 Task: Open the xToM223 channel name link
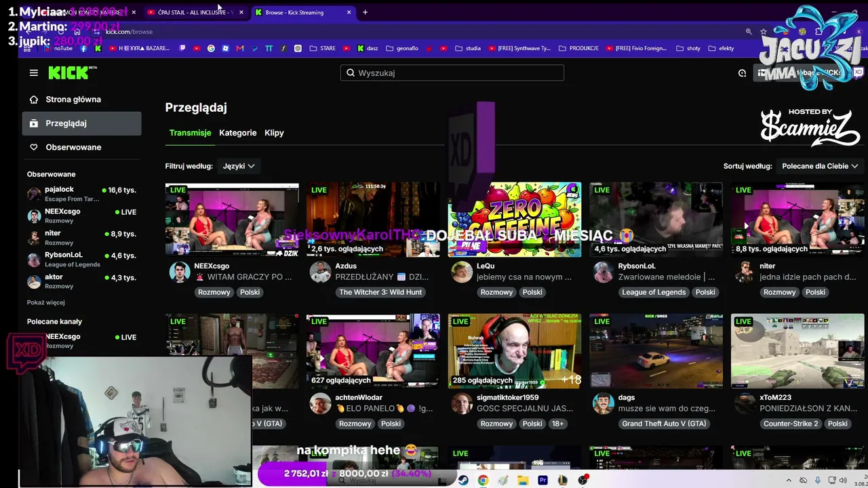tap(776, 398)
